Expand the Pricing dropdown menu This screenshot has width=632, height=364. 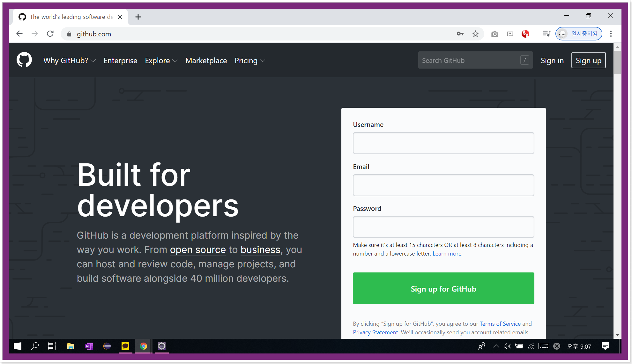click(x=249, y=61)
